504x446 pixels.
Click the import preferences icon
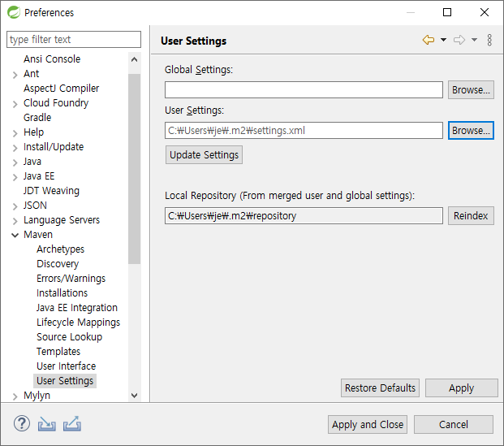tap(47, 423)
